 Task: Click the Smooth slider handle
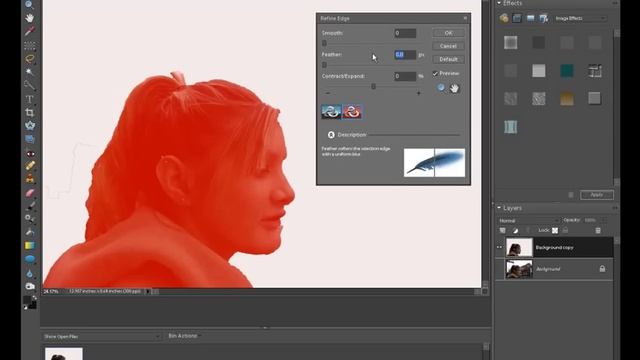pyautogui.click(x=324, y=43)
